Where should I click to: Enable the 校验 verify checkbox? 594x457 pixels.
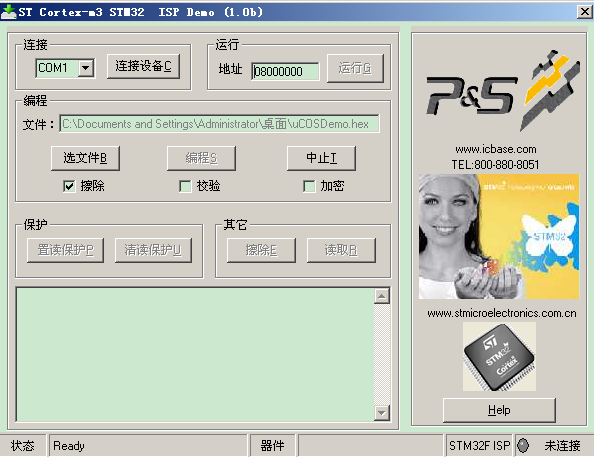pyautogui.click(x=185, y=186)
